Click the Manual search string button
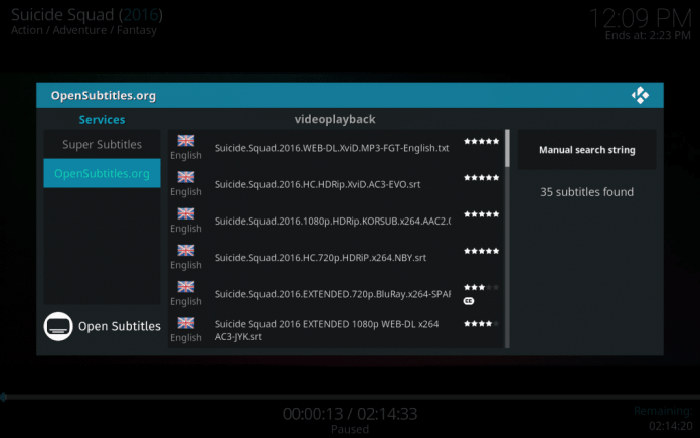This screenshot has height=438, width=700. (x=587, y=150)
